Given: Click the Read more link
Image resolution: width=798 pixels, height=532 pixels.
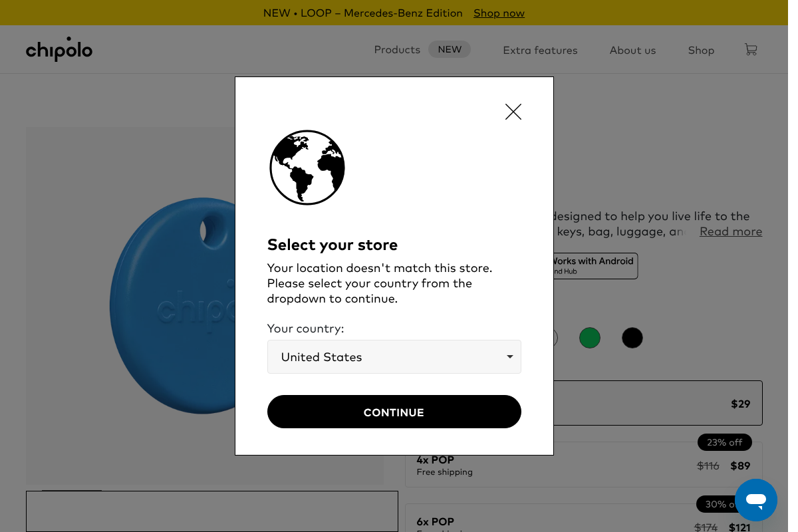Looking at the screenshot, I should click(x=731, y=231).
